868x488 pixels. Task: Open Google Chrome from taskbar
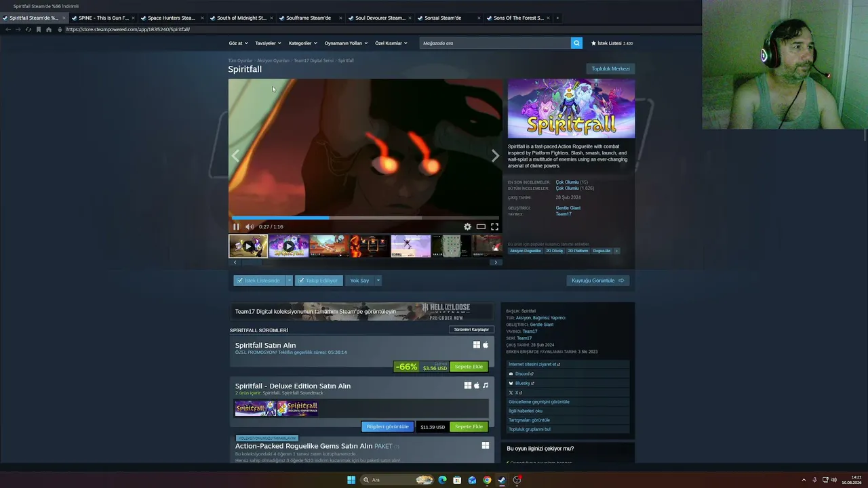pos(487,480)
